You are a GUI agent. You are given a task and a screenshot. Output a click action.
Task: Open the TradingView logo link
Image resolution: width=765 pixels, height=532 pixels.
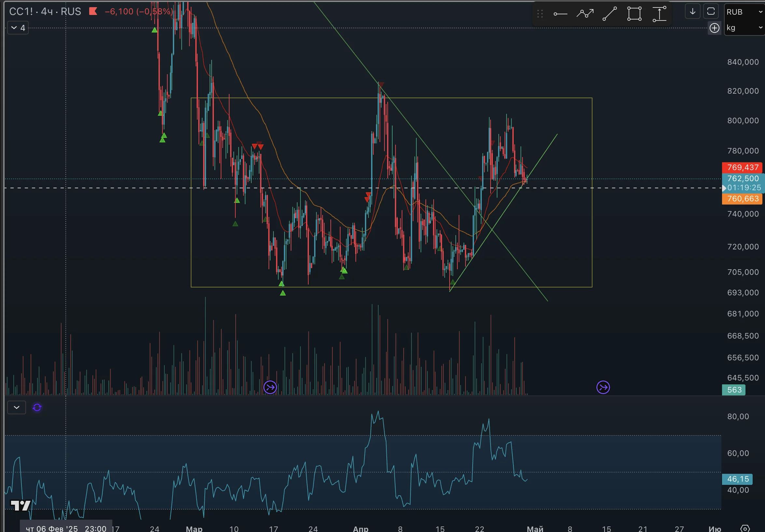click(21, 505)
